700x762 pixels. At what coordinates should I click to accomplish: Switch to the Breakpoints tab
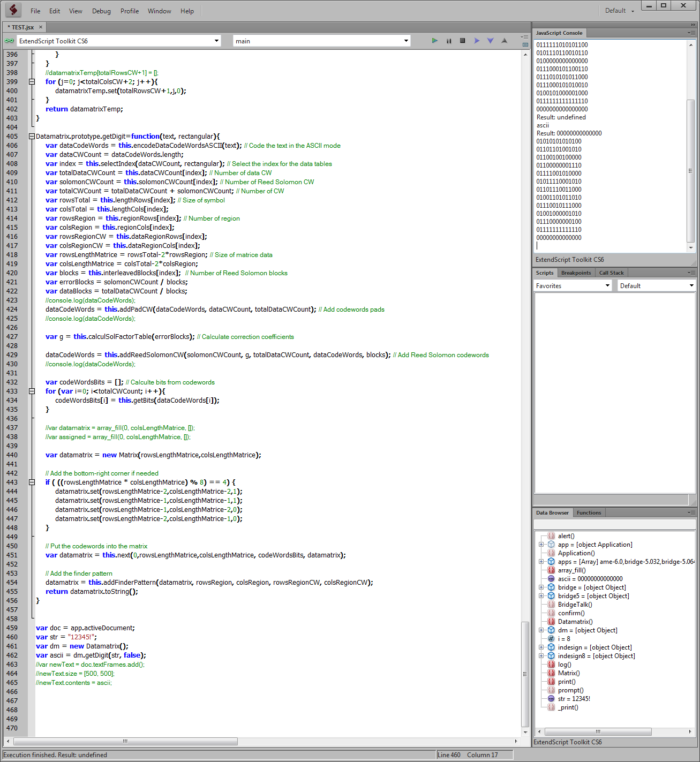point(576,273)
